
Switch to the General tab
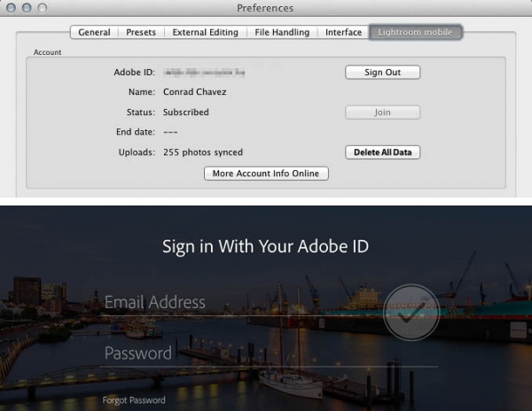(x=94, y=33)
